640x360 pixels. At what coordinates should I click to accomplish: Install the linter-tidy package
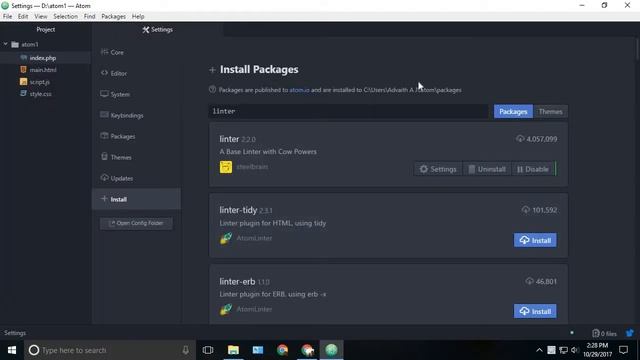[x=535, y=240]
